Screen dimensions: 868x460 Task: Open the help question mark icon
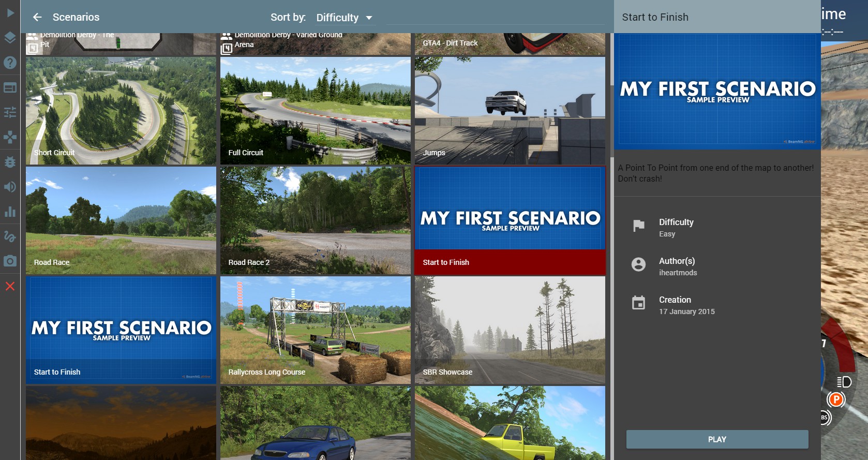(10, 63)
